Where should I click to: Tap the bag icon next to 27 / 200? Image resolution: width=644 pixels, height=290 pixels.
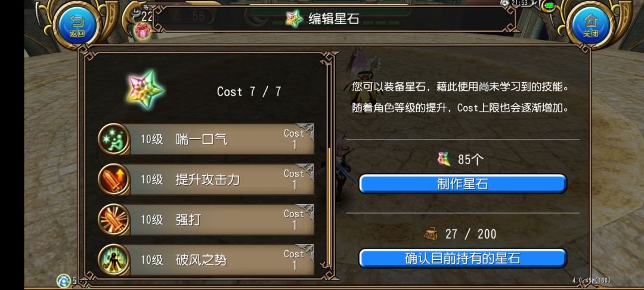[431, 234]
